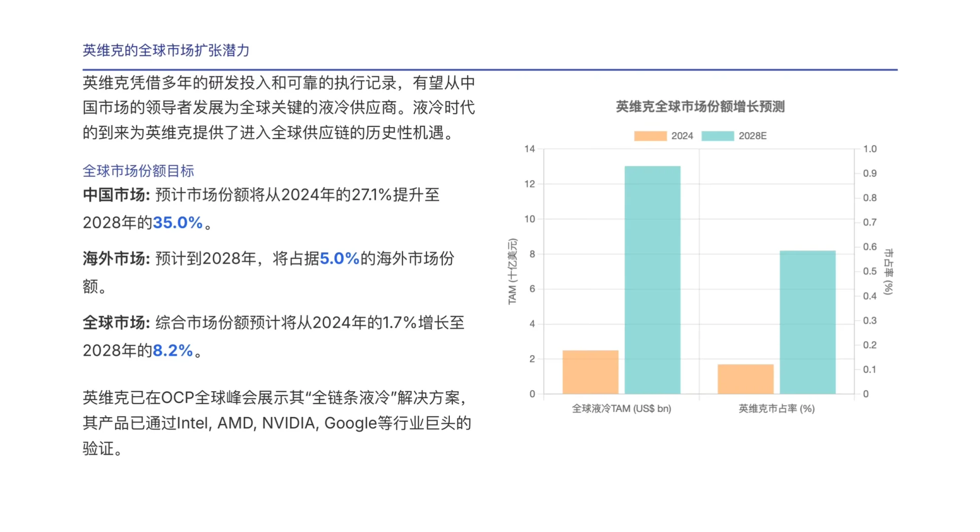Toggle the 2028E legend series
Screen dimensions: 980x532
click(x=752, y=136)
